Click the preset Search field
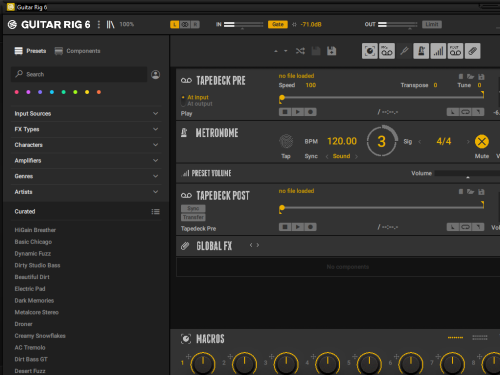The width and height of the screenshot is (500, 375). pyautogui.click(x=79, y=74)
